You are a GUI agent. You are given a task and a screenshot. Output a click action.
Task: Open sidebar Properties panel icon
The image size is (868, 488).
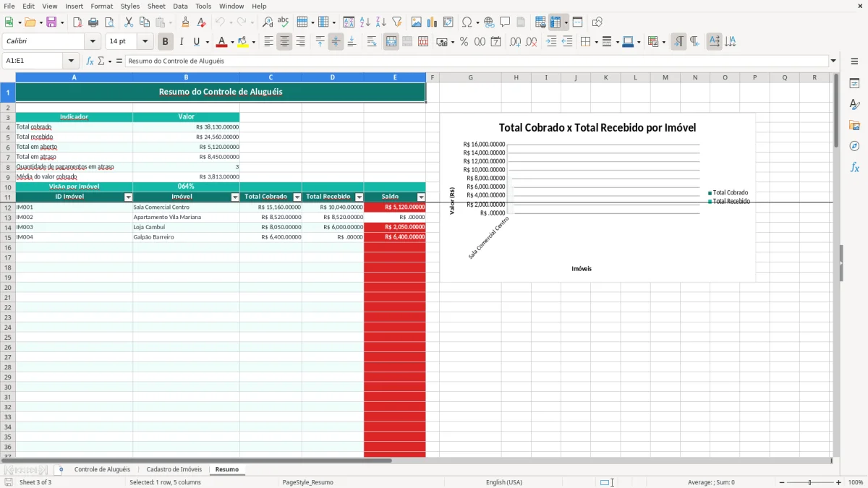pos(854,84)
